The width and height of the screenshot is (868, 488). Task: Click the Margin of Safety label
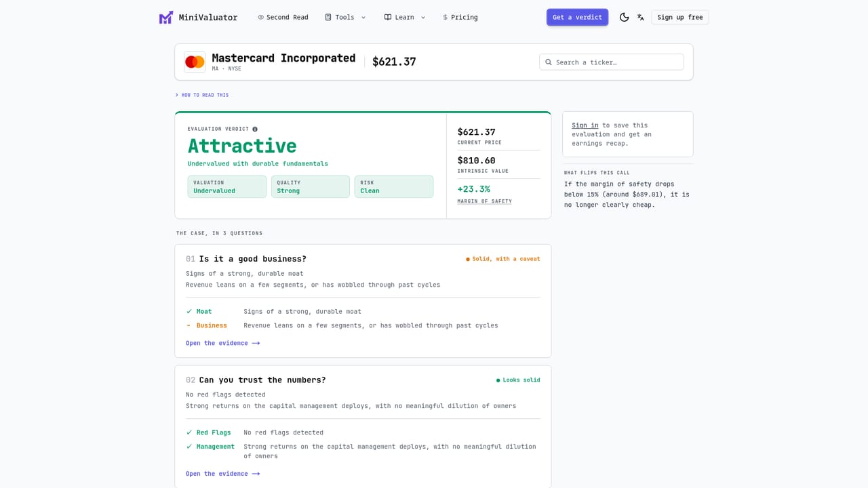click(485, 201)
